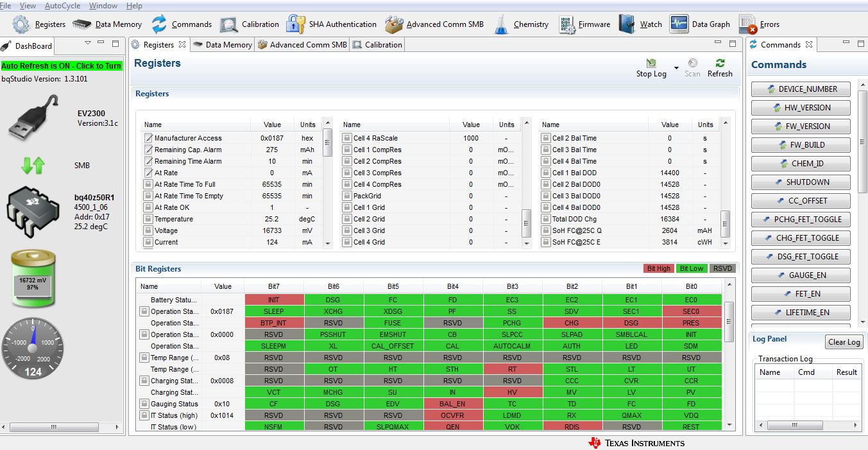Click the RSVD gray legend swatch
The height and width of the screenshot is (450, 868).
[x=722, y=268]
